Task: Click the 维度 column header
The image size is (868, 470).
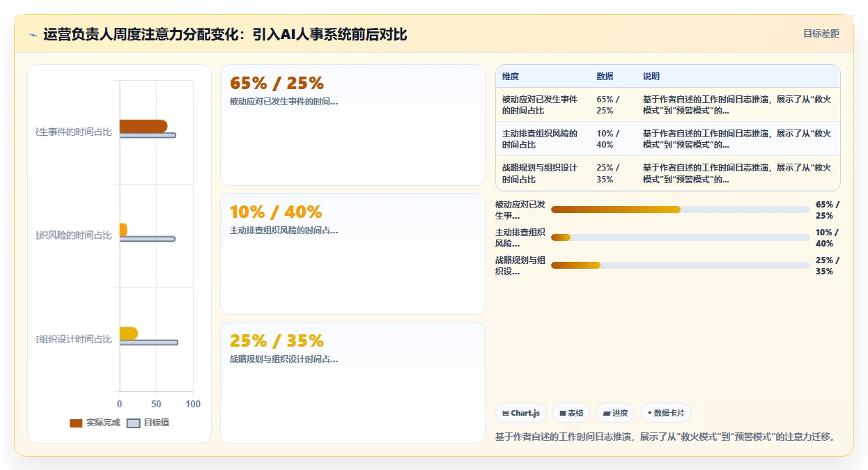Action: (511, 77)
